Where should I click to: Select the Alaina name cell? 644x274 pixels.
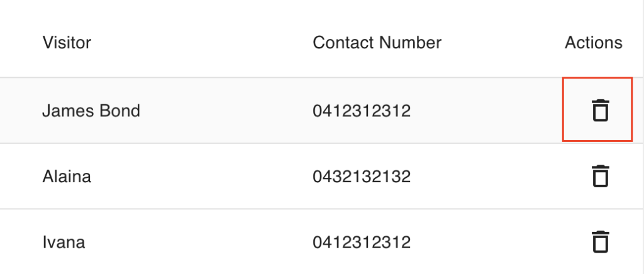click(67, 177)
